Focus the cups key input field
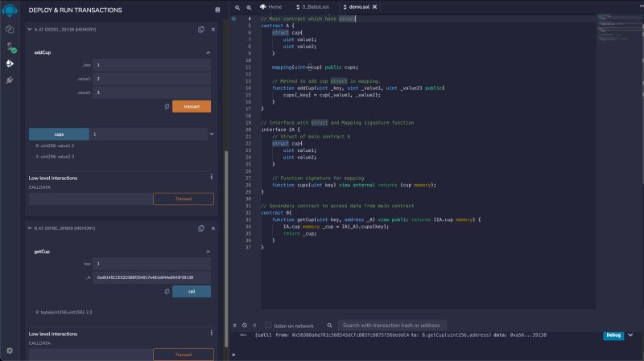The image size is (644, 361). click(148, 134)
